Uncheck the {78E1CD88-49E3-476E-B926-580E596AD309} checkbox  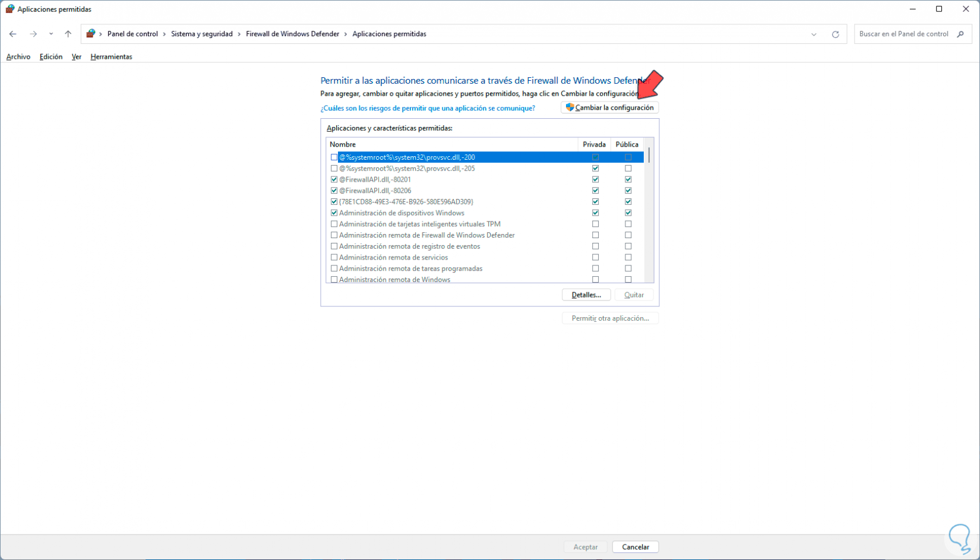click(334, 202)
